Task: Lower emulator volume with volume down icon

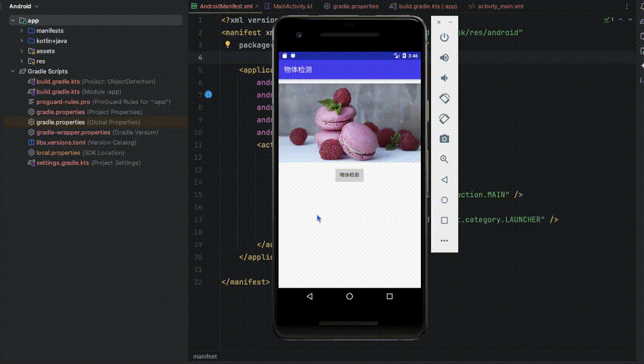Action: click(x=444, y=78)
